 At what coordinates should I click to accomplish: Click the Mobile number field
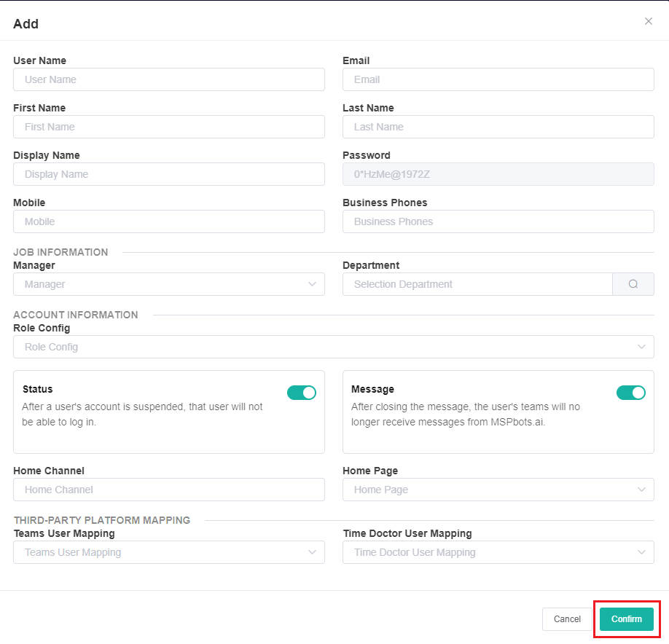(x=169, y=221)
